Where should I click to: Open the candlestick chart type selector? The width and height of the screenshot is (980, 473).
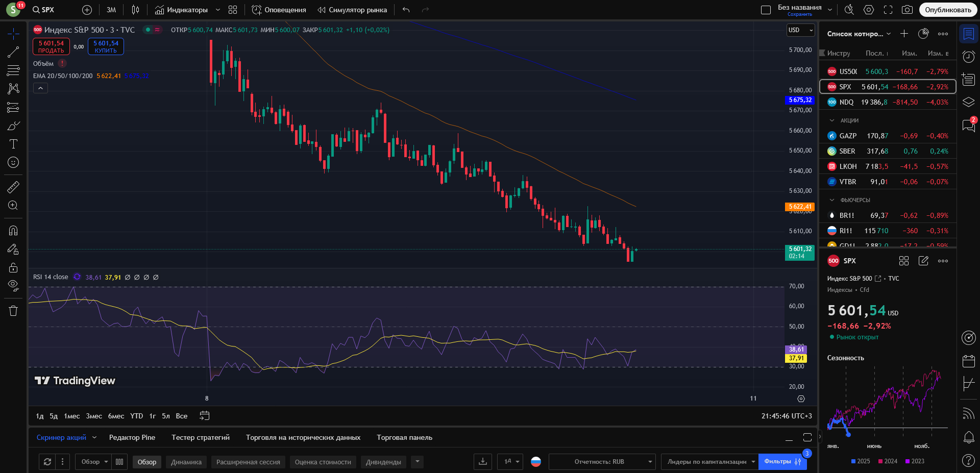click(135, 10)
